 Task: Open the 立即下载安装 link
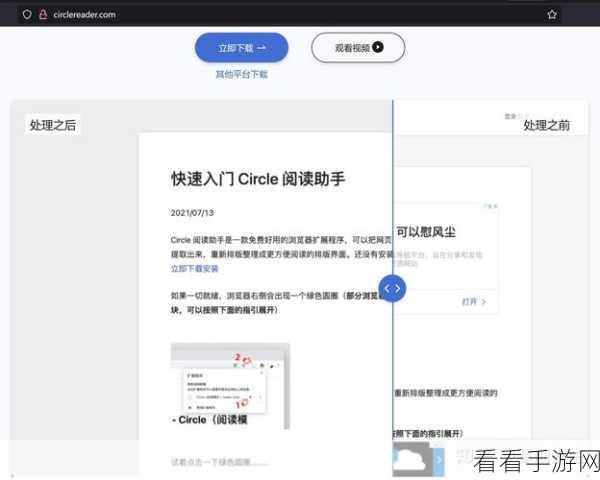tap(194, 269)
